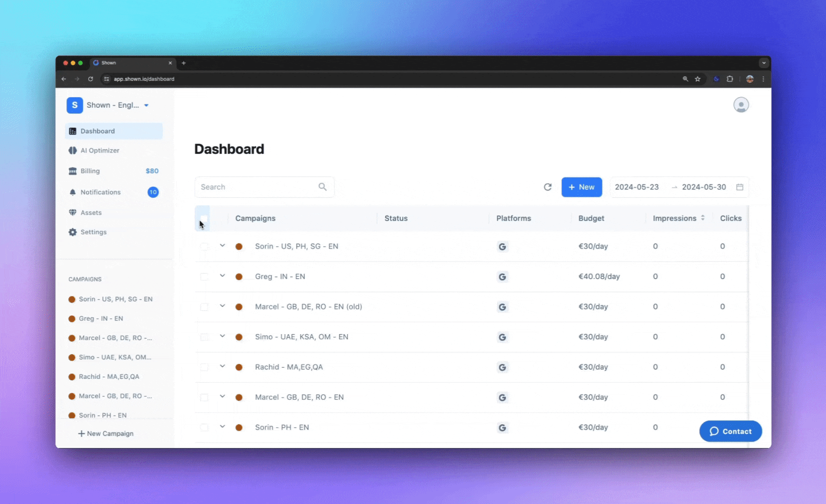
Task: Click the browser address bar URL
Action: (144, 79)
